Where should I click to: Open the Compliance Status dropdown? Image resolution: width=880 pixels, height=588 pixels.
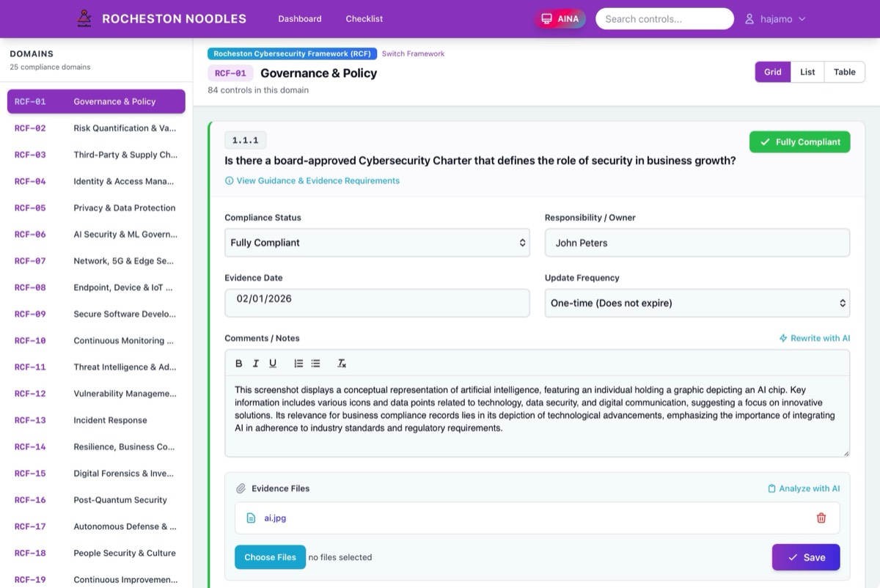[377, 243]
